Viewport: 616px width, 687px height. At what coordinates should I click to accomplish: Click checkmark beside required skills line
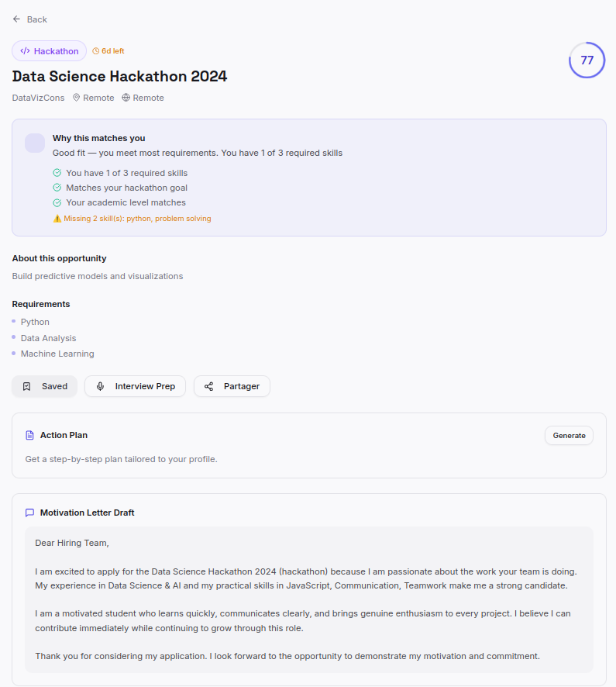(x=57, y=173)
